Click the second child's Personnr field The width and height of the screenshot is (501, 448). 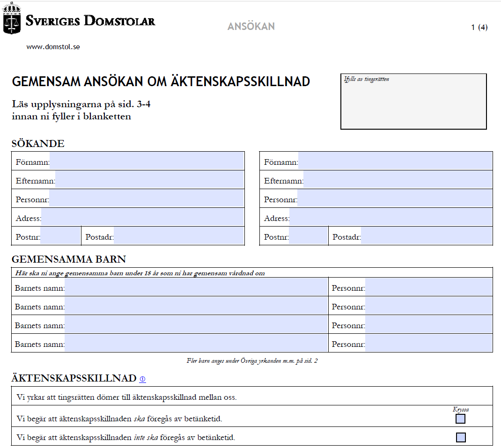(x=429, y=306)
